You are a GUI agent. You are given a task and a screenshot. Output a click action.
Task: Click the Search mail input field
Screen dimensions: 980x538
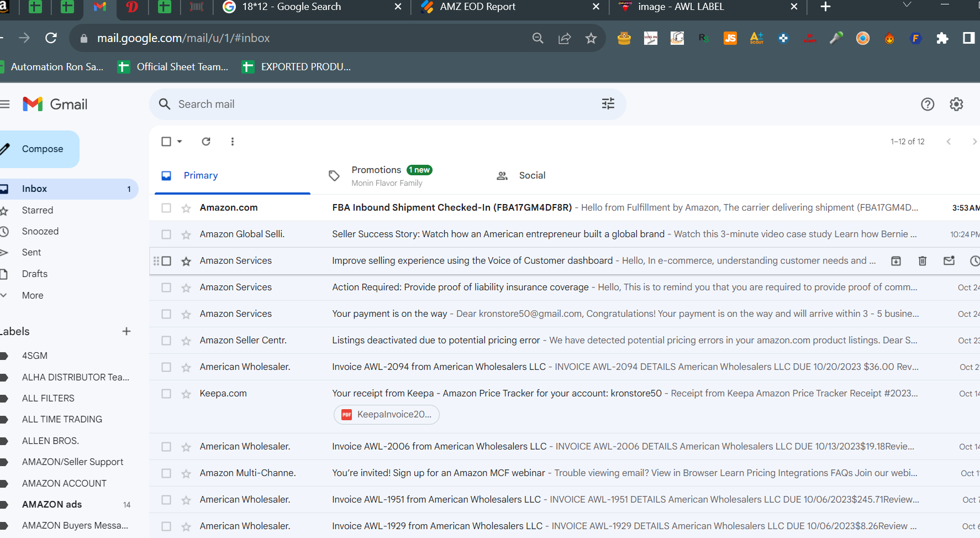click(x=387, y=104)
